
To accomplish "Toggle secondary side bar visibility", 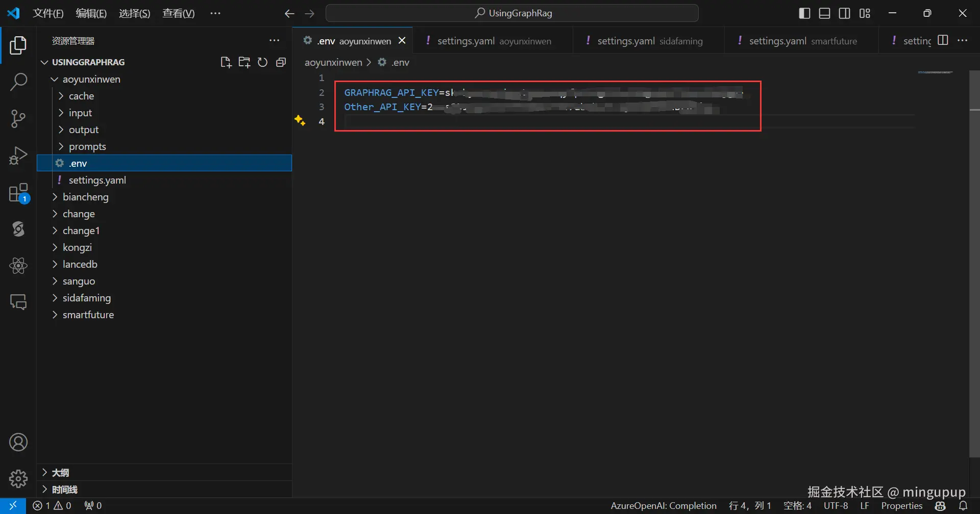I will 845,13.
